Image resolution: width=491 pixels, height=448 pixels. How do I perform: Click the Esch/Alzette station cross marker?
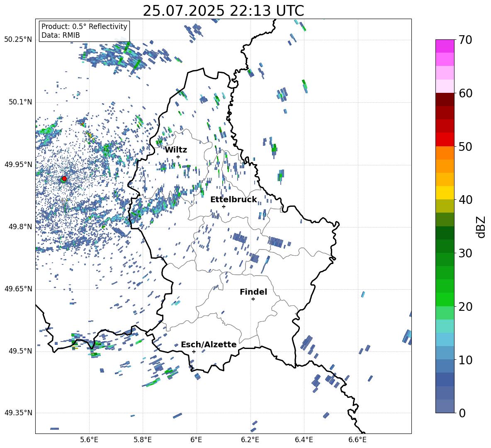click(x=194, y=351)
